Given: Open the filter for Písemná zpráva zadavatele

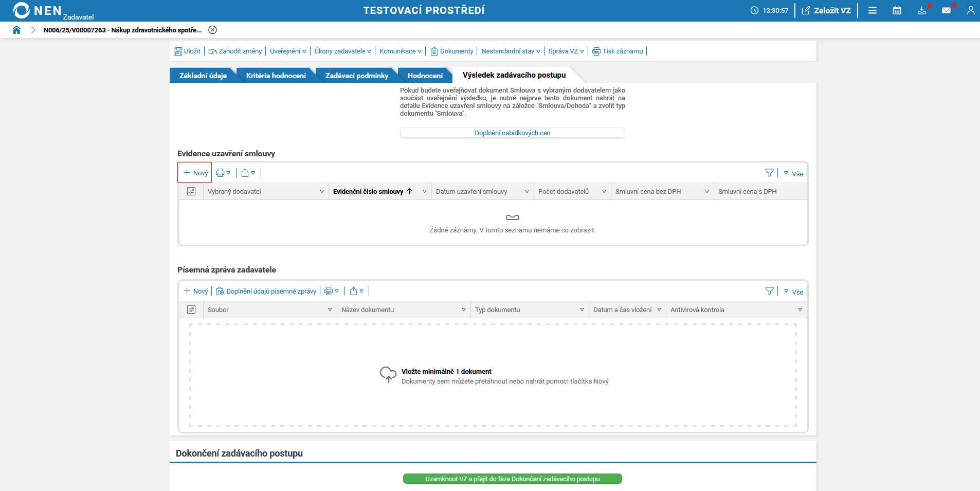Looking at the screenshot, I should tap(770, 291).
